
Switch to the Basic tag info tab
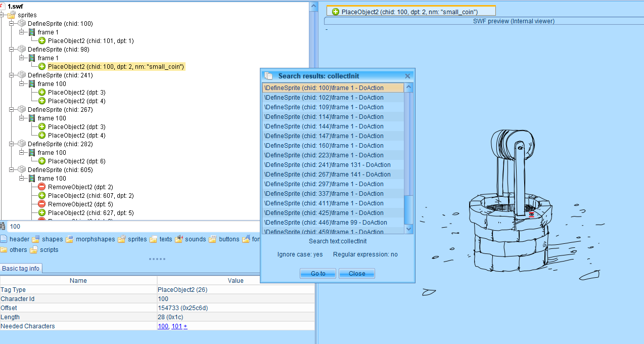(x=21, y=269)
